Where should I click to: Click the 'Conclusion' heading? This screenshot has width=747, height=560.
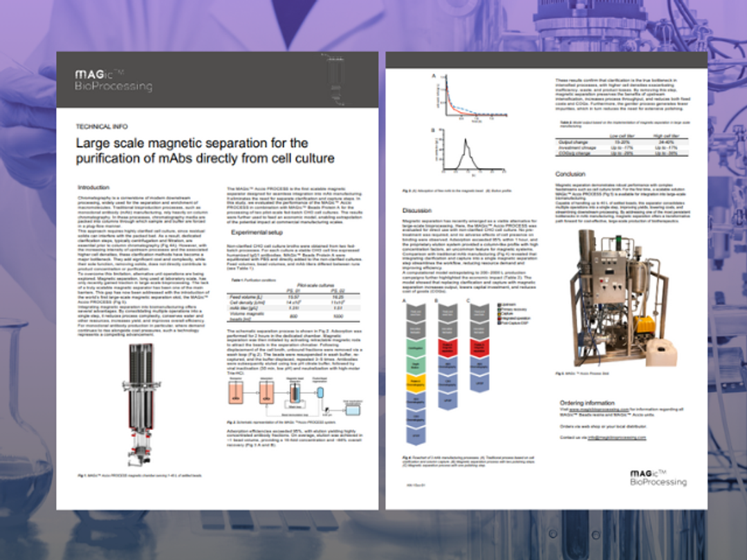click(570, 174)
